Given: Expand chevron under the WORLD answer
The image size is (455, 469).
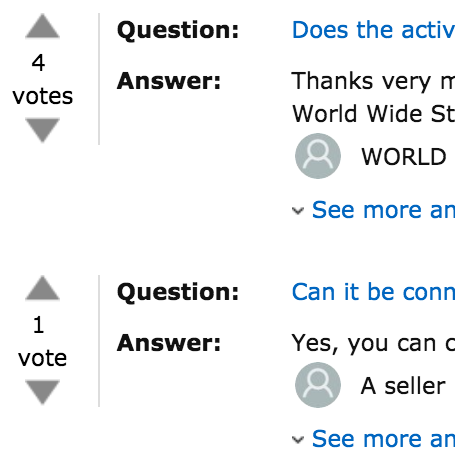Looking at the screenshot, I should pyautogui.click(x=298, y=211).
